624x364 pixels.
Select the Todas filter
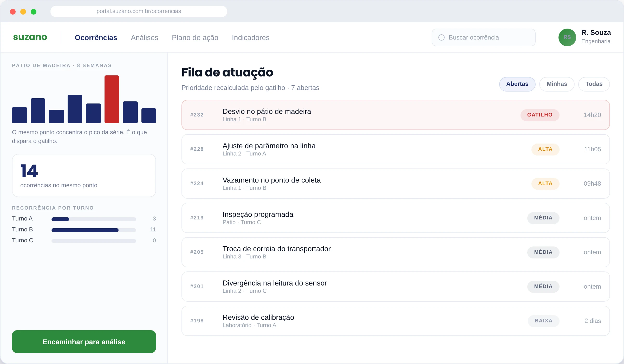pos(594,84)
